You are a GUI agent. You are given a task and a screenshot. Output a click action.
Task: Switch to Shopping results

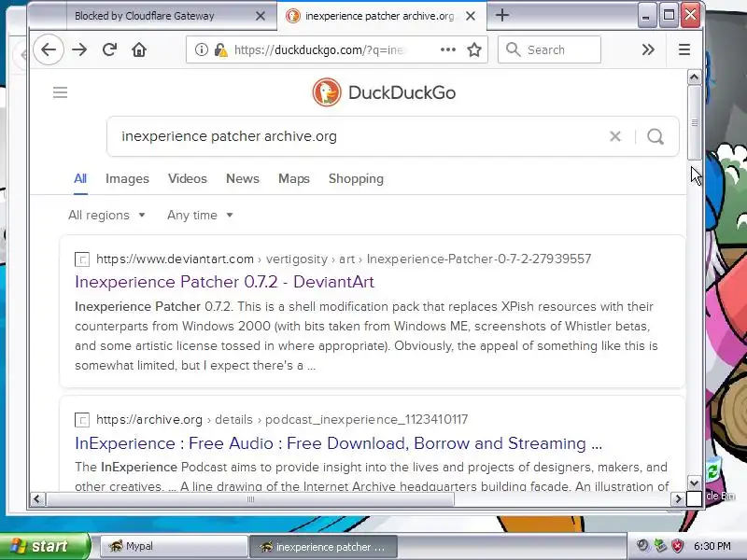pos(356,178)
